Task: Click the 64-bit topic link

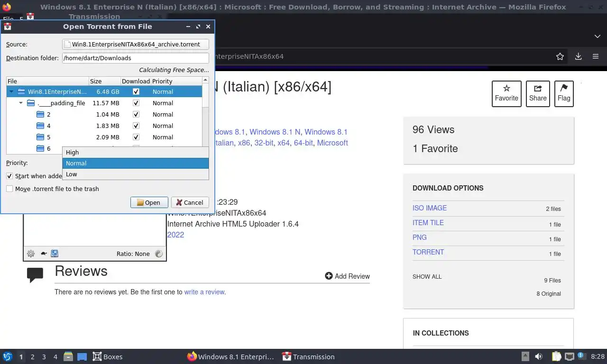Action: [x=303, y=143]
